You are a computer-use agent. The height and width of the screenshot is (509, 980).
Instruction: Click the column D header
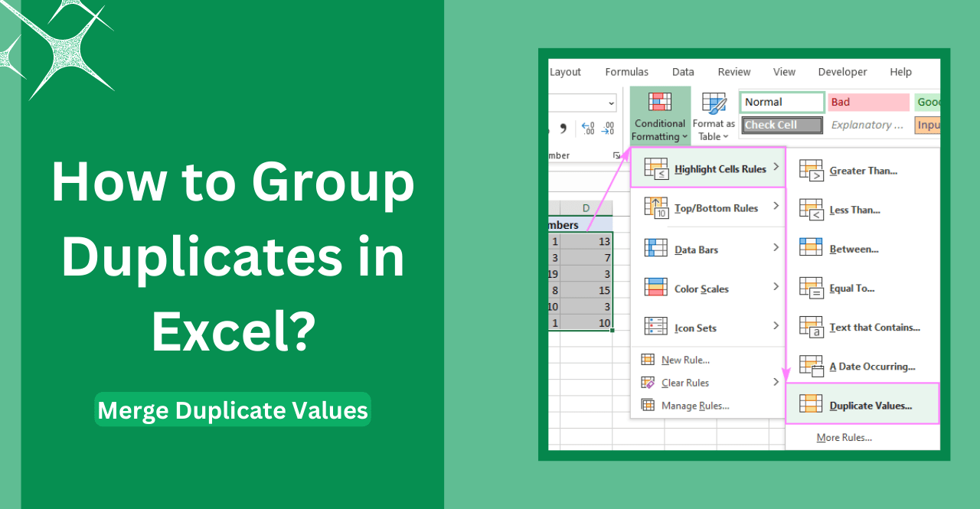(x=586, y=207)
